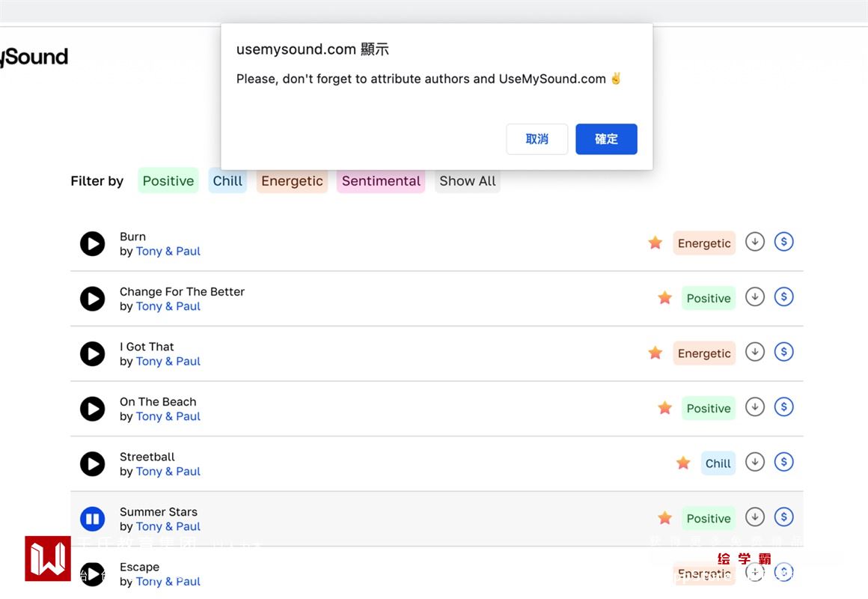
Task: Cancel the dialog with 取消 button
Action: pyautogui.click(x=537, y=139)
